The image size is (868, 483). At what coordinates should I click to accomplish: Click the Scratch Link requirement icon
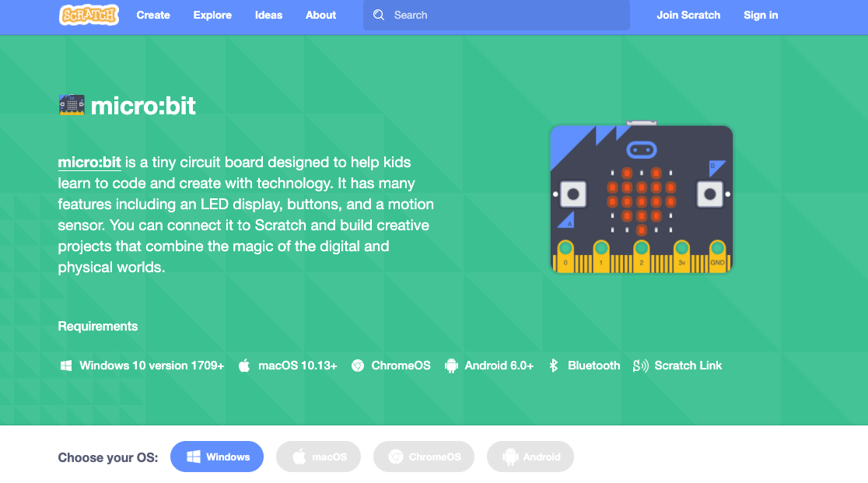pos(640,366)
